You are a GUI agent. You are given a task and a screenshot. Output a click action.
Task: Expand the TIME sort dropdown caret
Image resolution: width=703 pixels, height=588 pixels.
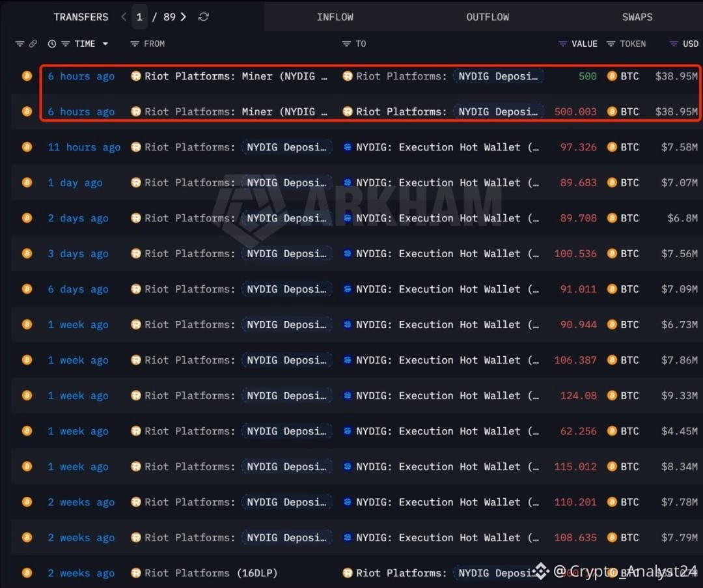pos(105,44)
